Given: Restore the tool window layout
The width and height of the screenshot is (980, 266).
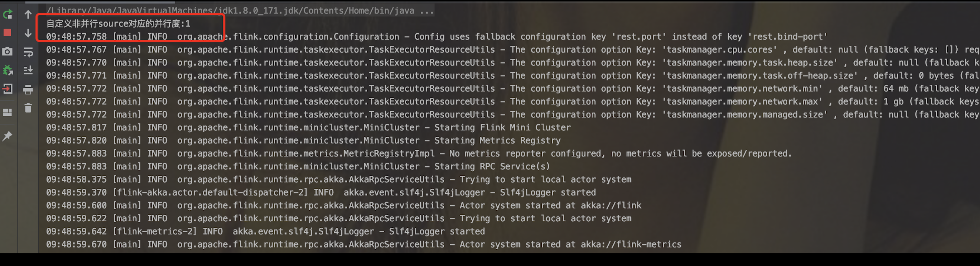Looking at the screenshot, I should [x=7, y=113].
